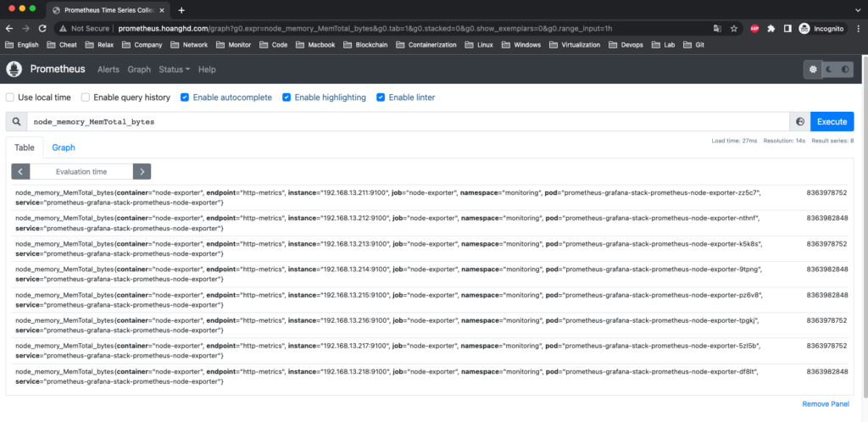The image size is (868, 422).
Task: Disable the Enable highlighting checkbox
Action: (287, 97)
